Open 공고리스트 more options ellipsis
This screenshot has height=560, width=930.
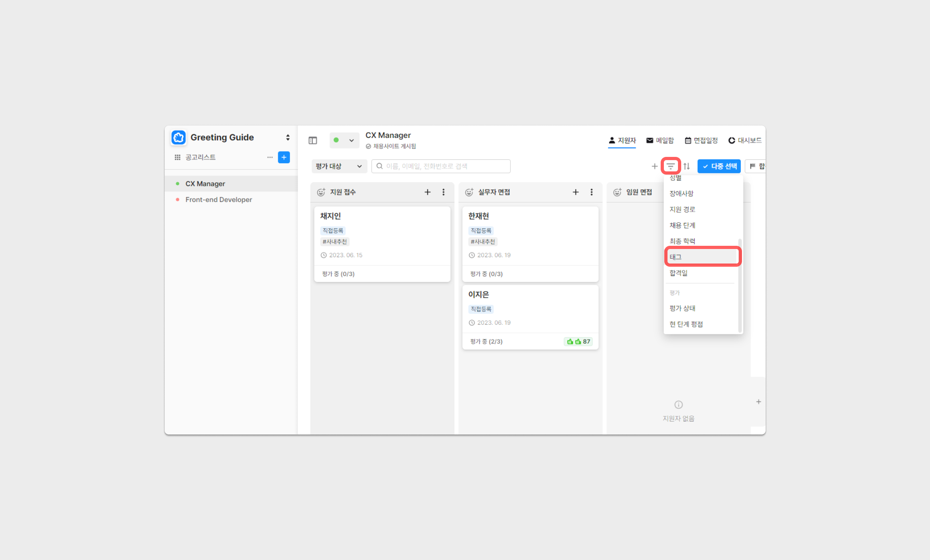pyautogui.click(x=270, y=157)
